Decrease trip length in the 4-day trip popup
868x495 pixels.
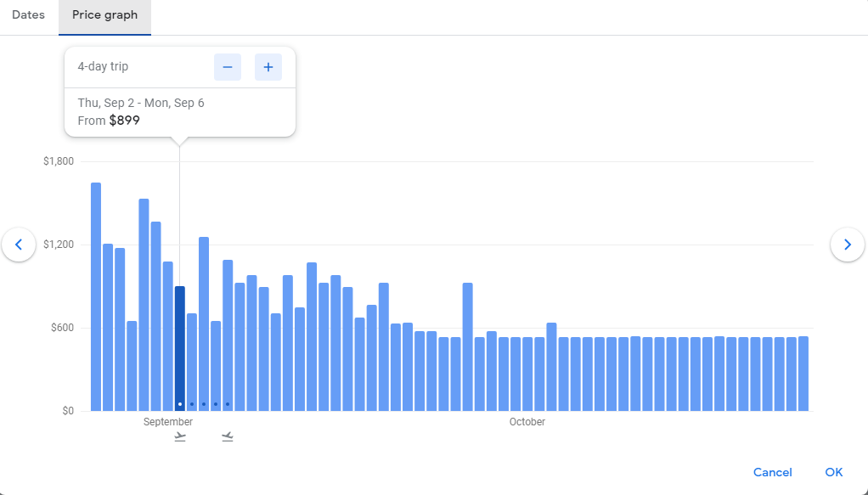(x=227, y=66)
